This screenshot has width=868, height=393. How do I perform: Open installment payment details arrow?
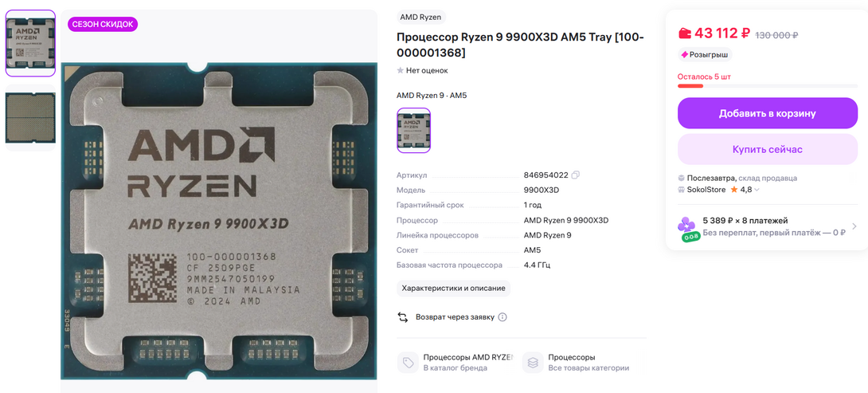pyautogui.click(x=854, y=226)
